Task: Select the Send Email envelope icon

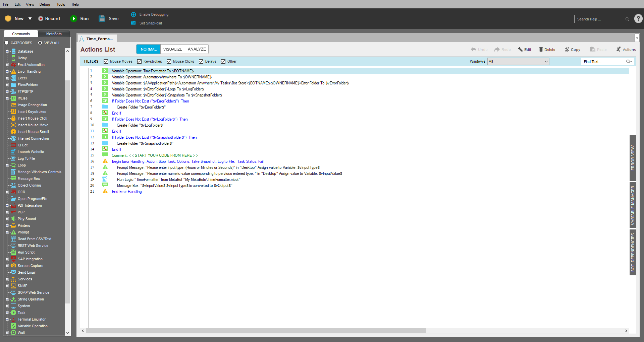Action: click(x=13, y=272)
